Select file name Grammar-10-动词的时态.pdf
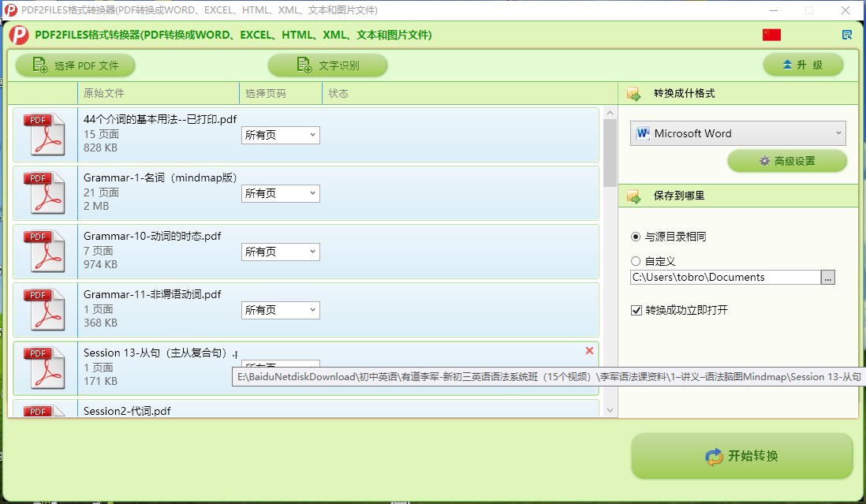 [152, 236]
